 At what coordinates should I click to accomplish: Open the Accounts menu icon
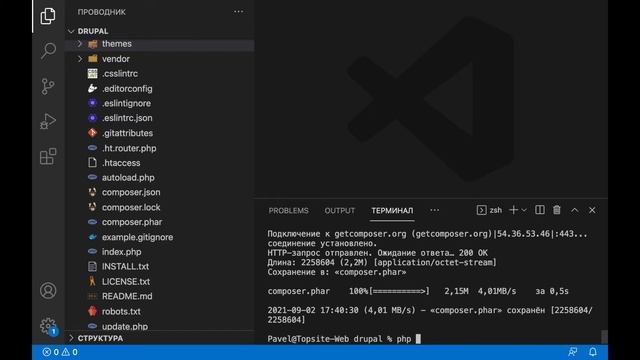pyautogui.click(x=48, y=291)
